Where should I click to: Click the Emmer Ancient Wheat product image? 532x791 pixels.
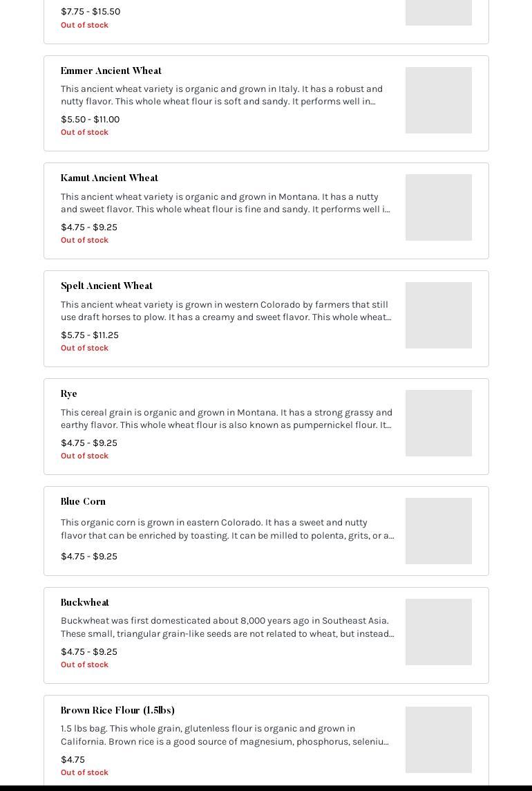click(x=438, y=100)
